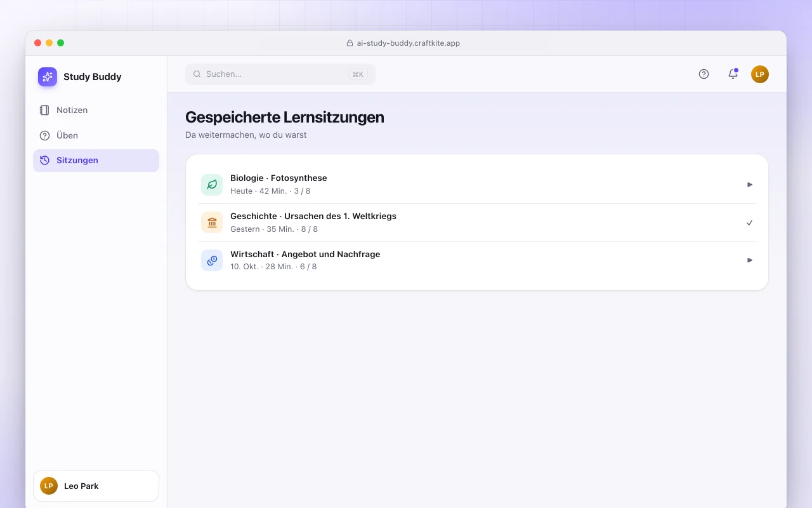Click the question-circle icon beside Üben

(44, 135)
